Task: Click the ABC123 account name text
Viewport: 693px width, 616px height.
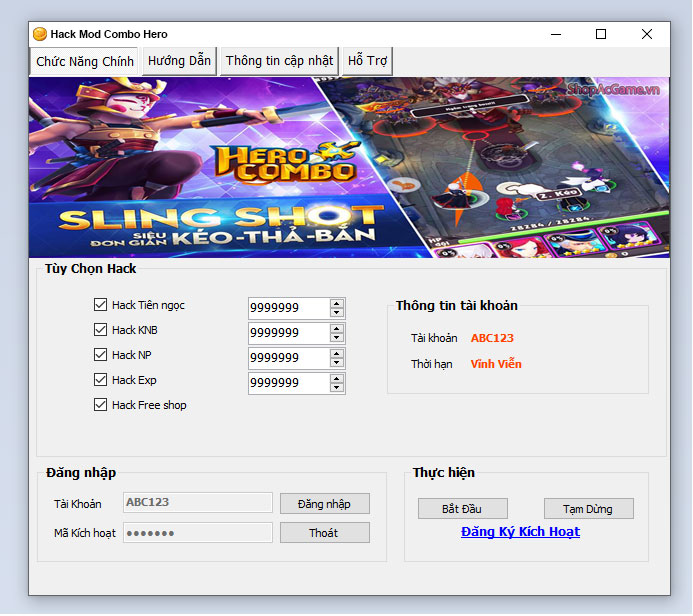Action: click(x=492, y=338)
